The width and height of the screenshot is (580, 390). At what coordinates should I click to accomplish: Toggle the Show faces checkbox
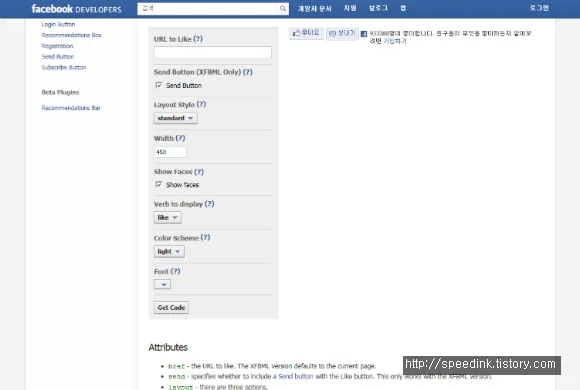[x=159, y=184]
